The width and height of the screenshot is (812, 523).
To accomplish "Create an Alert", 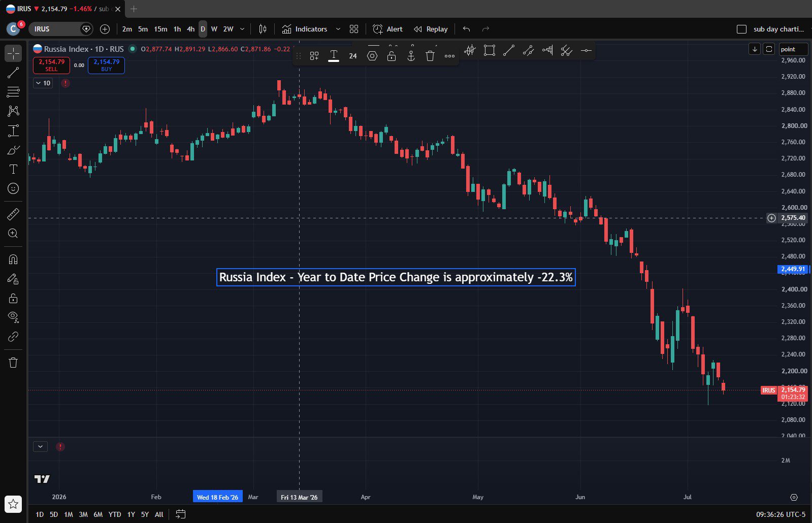I will pos(387,29).
